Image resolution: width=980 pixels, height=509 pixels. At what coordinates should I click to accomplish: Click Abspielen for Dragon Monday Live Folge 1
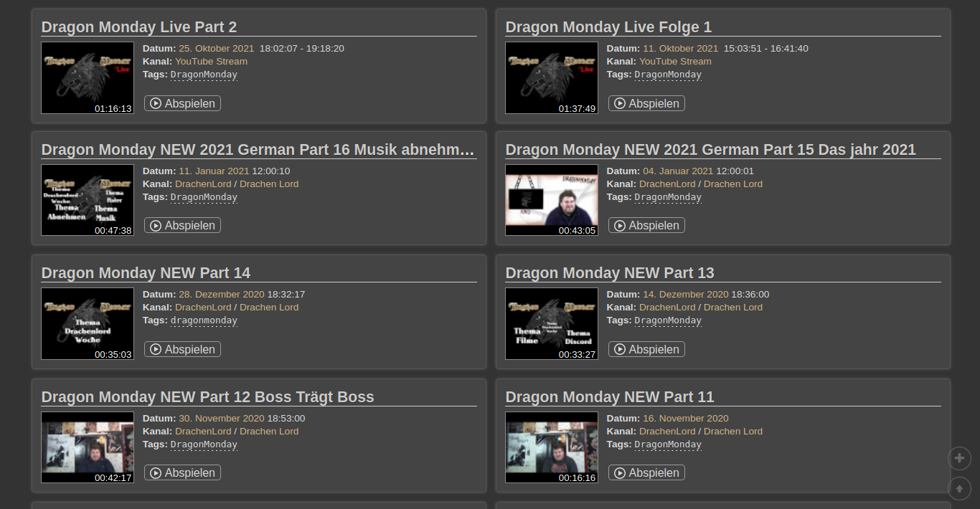(646, 103)
